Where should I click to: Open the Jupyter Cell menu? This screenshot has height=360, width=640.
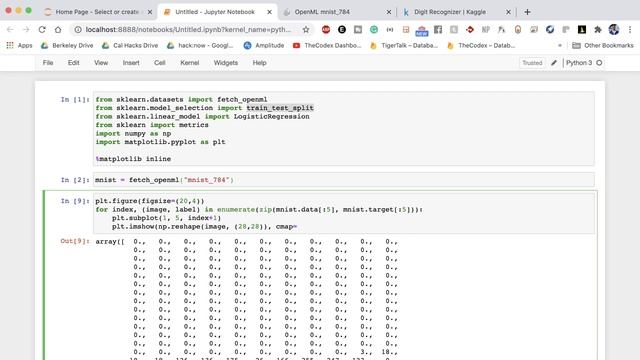[x=160, y=63]
